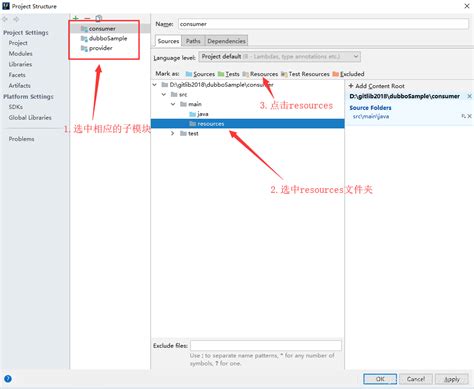Screen dimensions: 474x389
Task: Select the java source folder
Action: (x=199, y=114)
